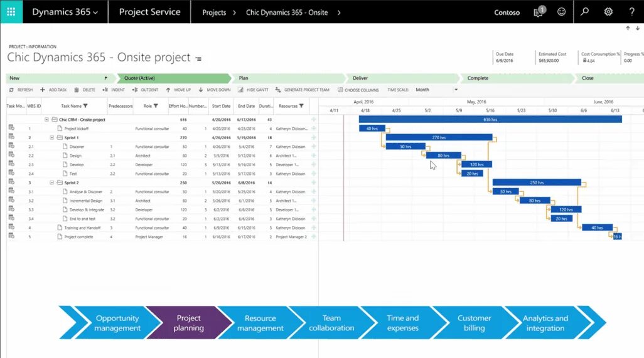This screenshot has height=358, width=644.
Task: Click the 250 hrs Gantt bar
Action: pos(537,182)
